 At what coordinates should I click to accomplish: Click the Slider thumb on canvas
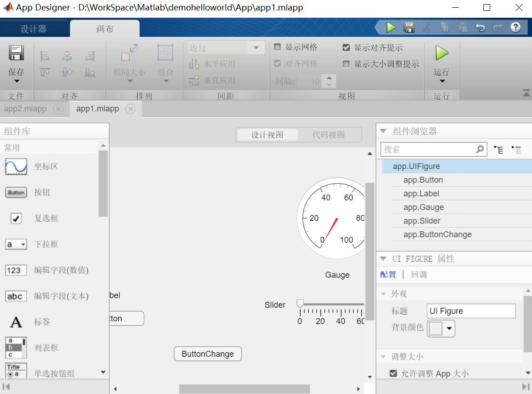click(300, 304)
